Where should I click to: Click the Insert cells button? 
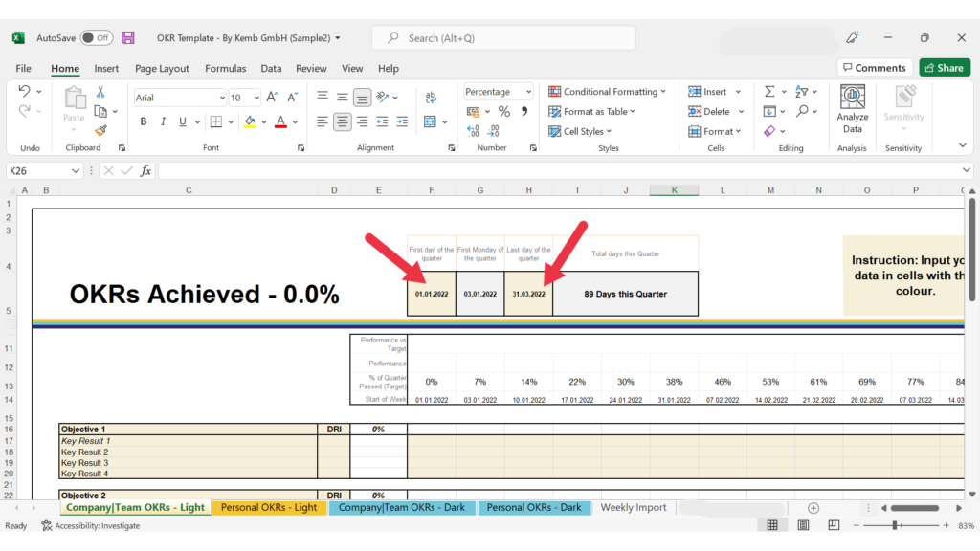pyautogui.click(x=707, y=92)
